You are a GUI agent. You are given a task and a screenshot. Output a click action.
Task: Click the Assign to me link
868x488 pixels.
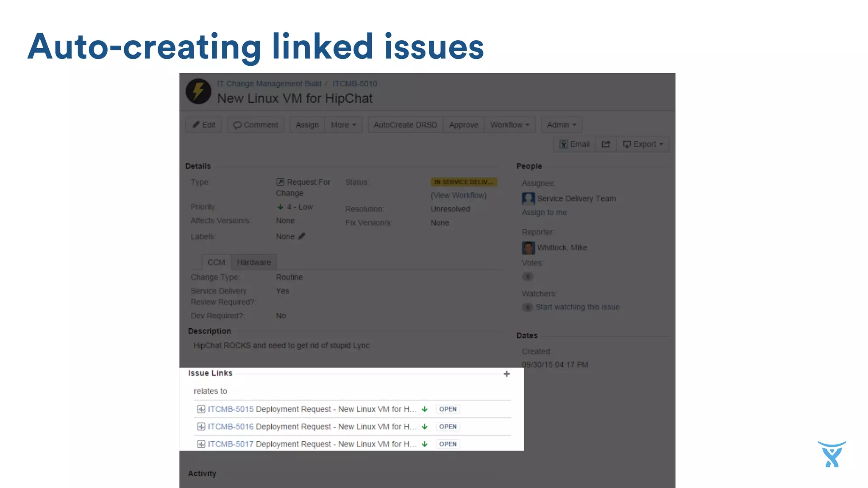tap(544, 212)
